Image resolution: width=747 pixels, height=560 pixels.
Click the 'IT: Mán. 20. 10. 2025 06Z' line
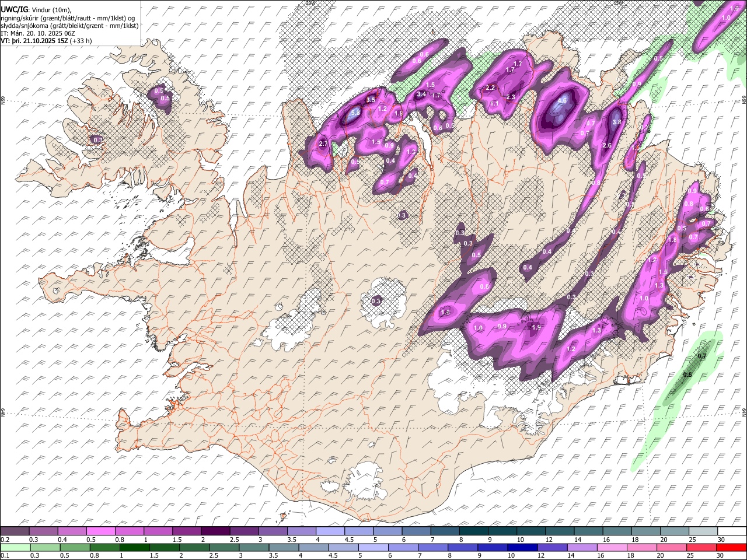coord(38,34)
